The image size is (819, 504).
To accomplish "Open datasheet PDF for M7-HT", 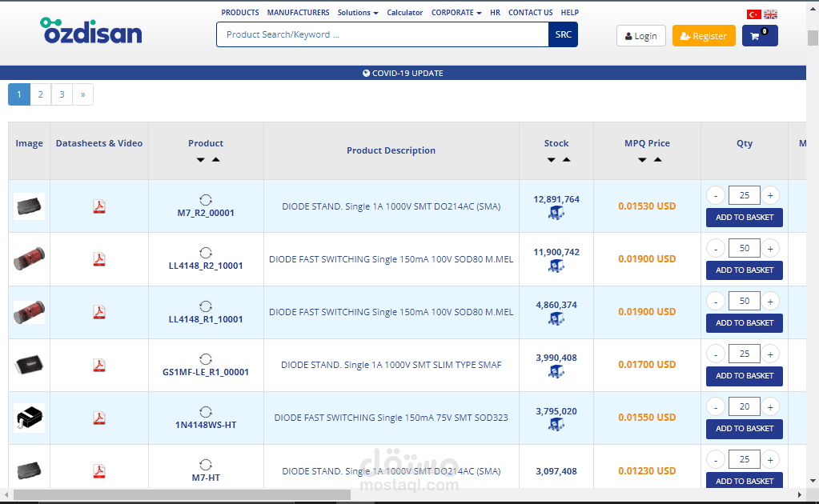I will tap(99, 471).
